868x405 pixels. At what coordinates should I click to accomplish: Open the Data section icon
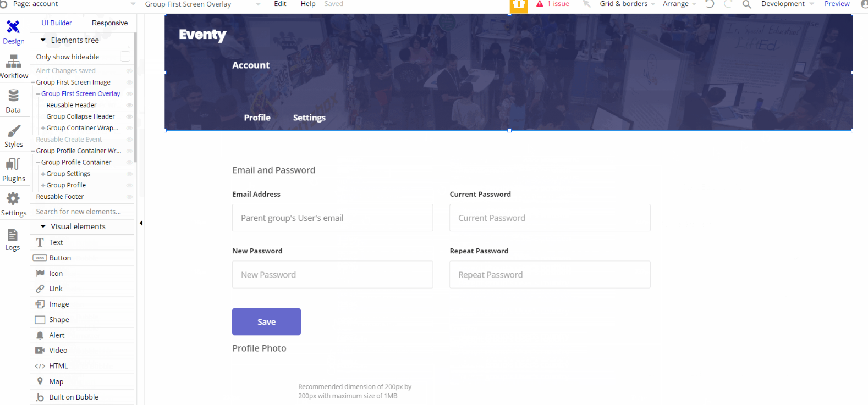(x=13, y=97)
